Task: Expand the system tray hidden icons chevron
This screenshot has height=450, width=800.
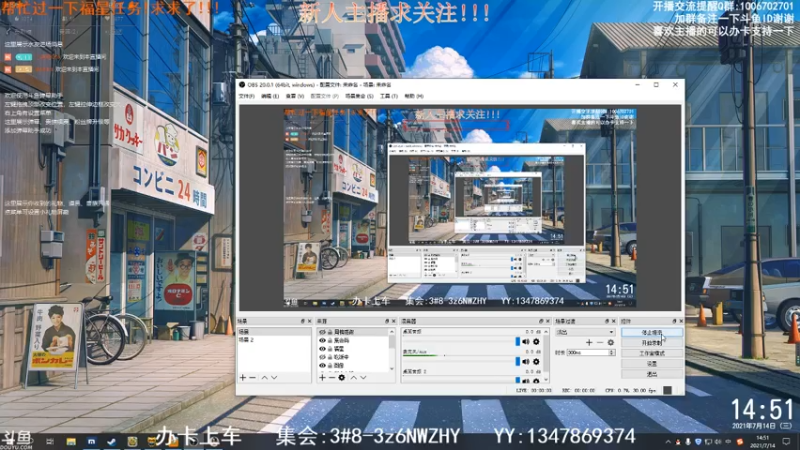Action: click(x=668, y=442)
